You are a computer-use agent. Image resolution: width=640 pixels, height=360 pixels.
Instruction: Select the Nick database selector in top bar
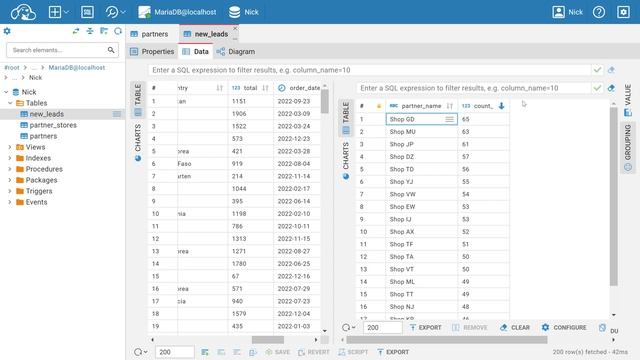[x=244, y=12]
